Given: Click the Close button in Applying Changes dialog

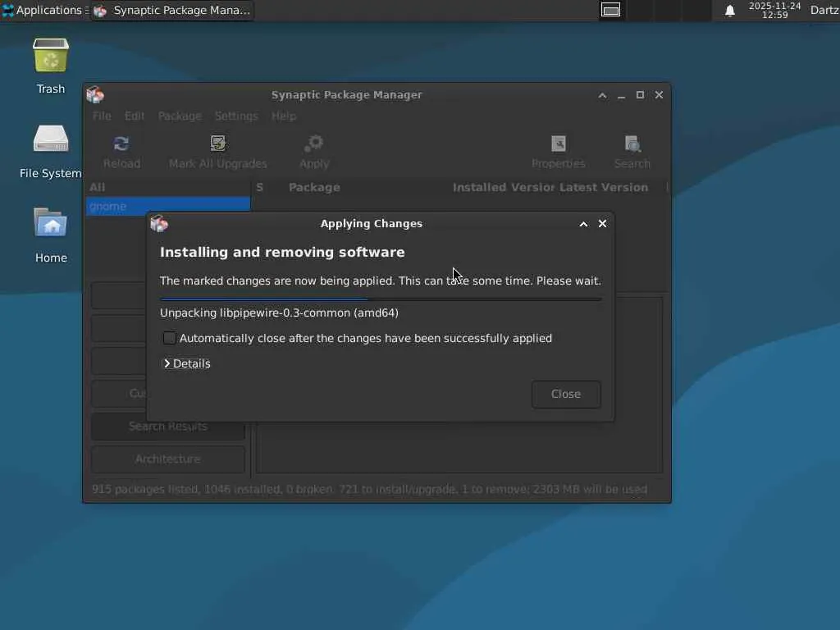Looking at the screenshot, I should coord(566,395).
